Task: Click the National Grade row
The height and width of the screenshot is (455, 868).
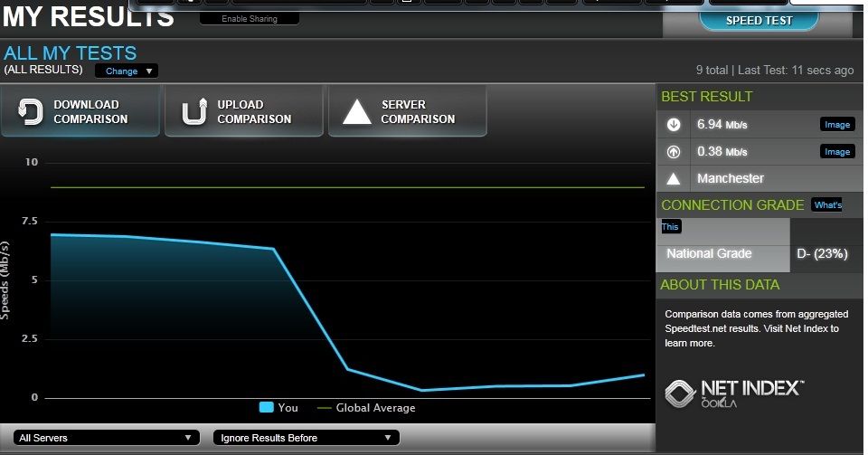Action: pos(759,253)
